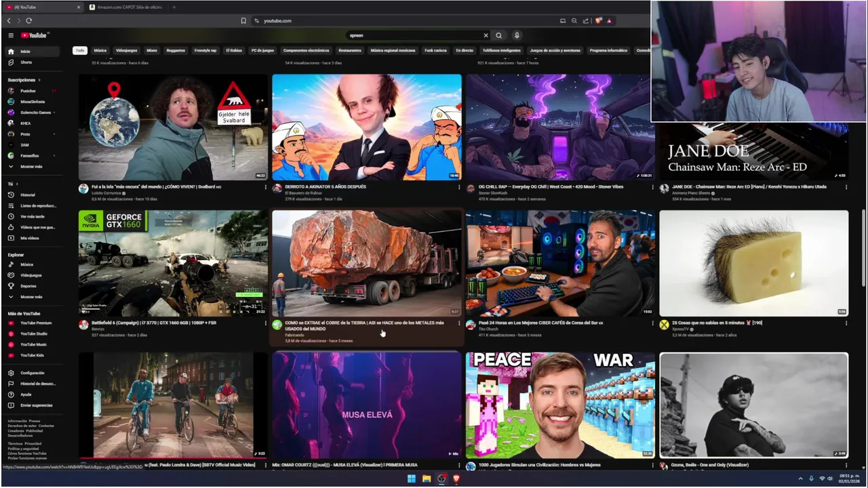The image size is (868, 488).
Task: Click the Brave browser taskbar icon
Action: [456, 479]
